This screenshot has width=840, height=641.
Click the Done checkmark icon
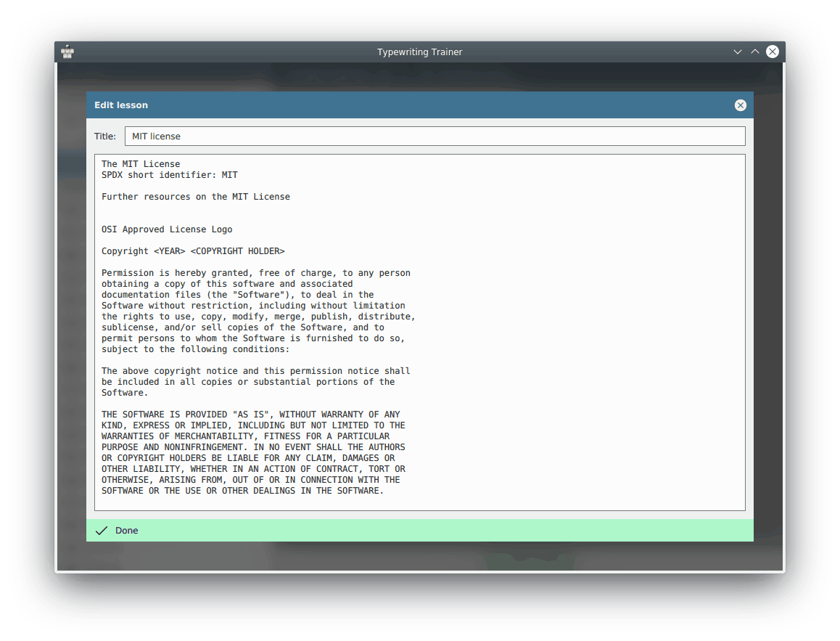(102, 531)
